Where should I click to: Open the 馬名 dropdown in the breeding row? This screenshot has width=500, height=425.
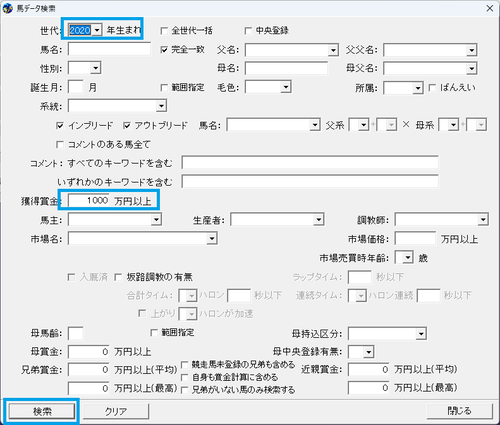pos(315,125)
